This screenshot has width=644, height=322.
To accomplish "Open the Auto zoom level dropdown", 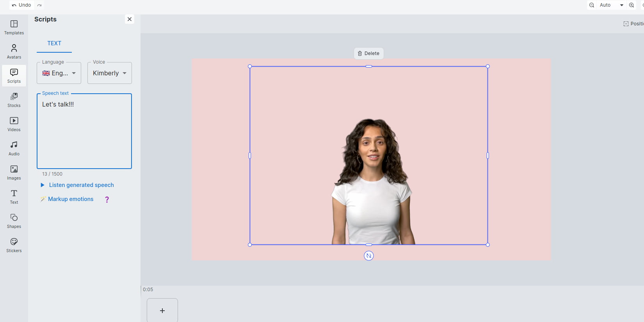I will 611,5.
